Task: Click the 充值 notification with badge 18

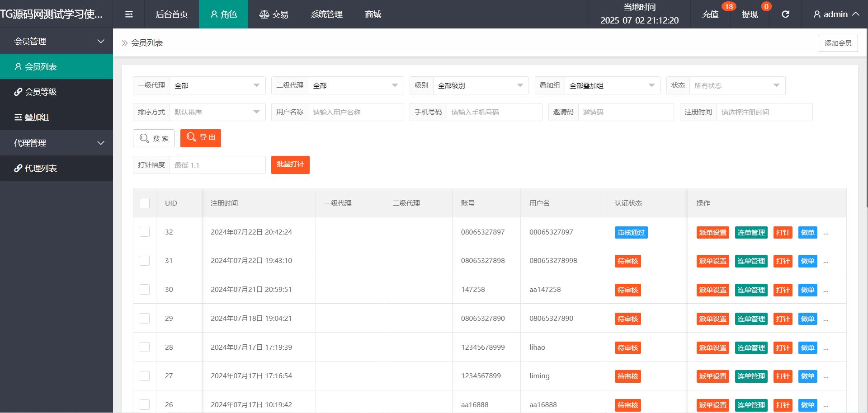Action: [710, 14]
